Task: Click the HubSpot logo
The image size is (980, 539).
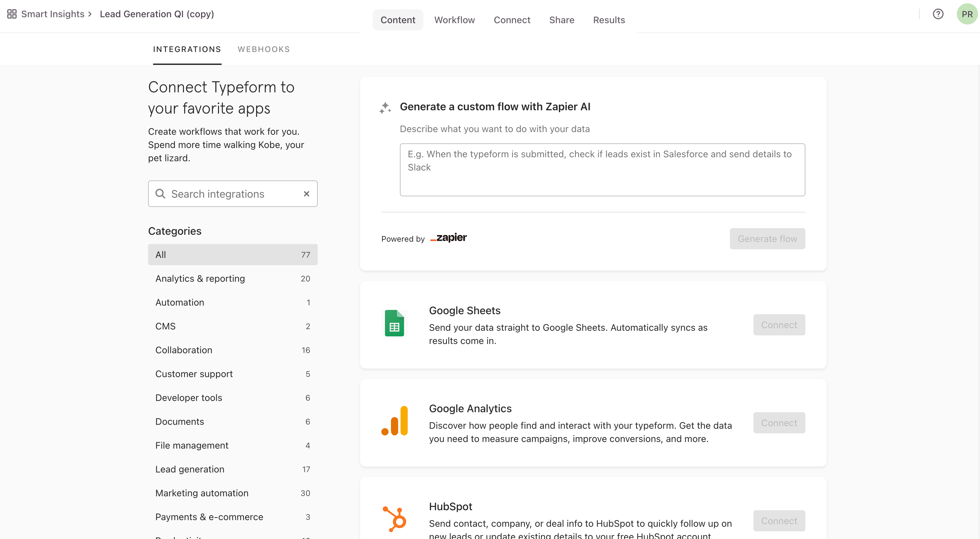Action: [x=395, y=519]
